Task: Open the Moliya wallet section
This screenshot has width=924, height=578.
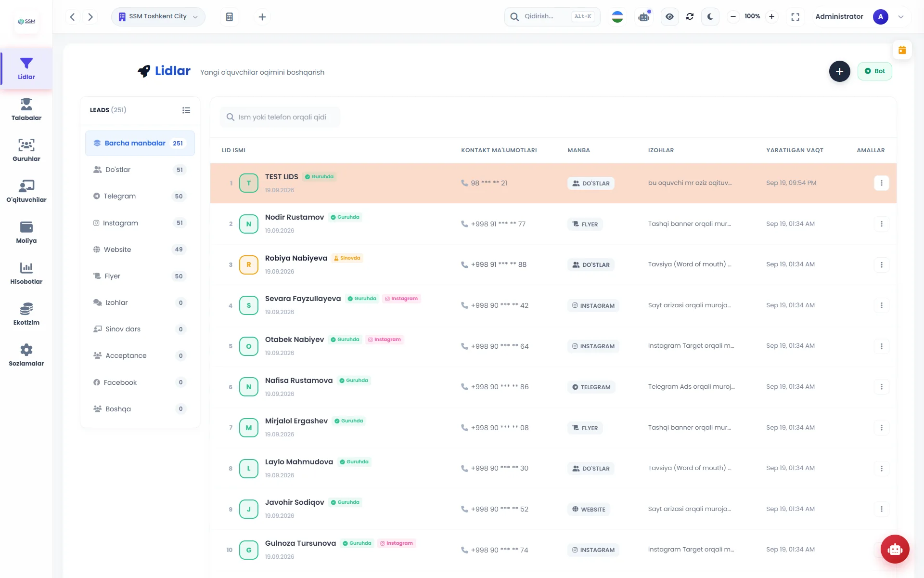Action: coord(26,232)
